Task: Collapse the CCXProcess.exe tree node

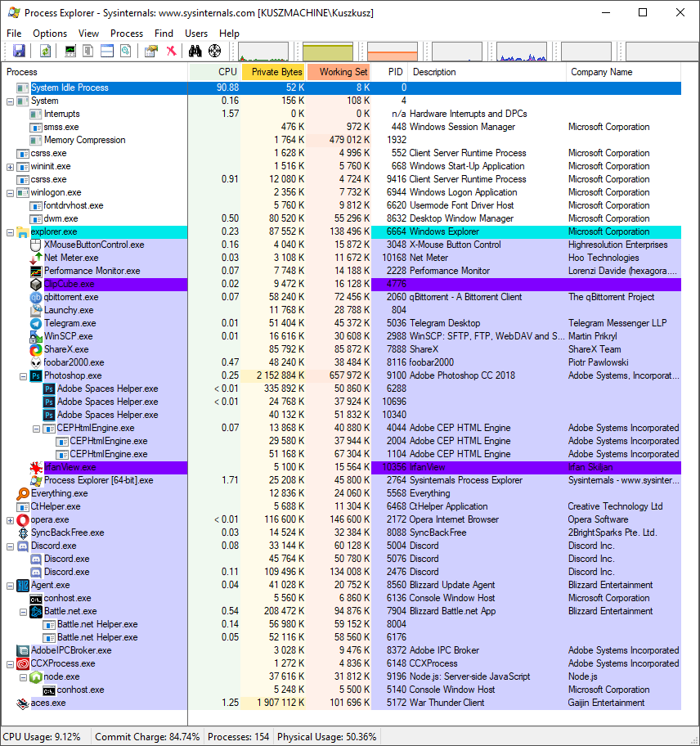Action: point(10,664)
